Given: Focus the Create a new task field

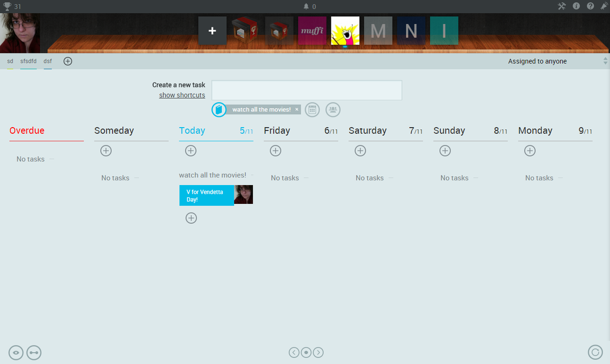Looking at the screenshot, I should point(307,90).
